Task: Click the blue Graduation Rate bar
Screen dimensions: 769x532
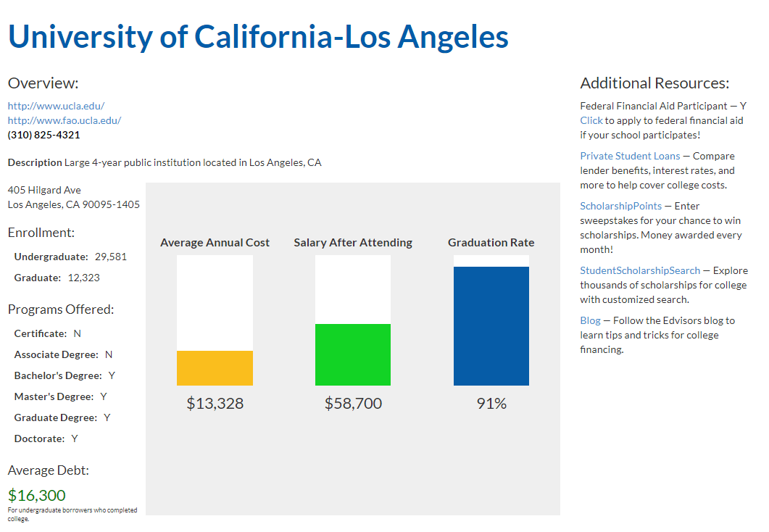Action: pyautogui.click(x=491, y=326)
